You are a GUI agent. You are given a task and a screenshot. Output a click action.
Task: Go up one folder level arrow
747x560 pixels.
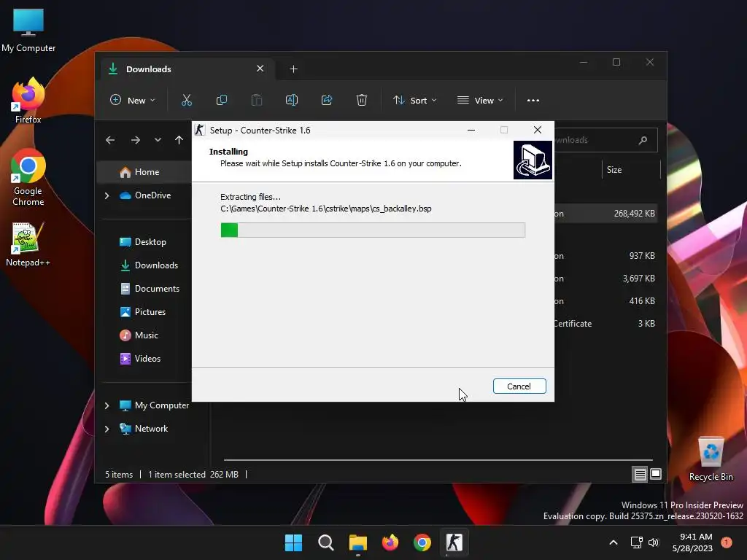179,140
